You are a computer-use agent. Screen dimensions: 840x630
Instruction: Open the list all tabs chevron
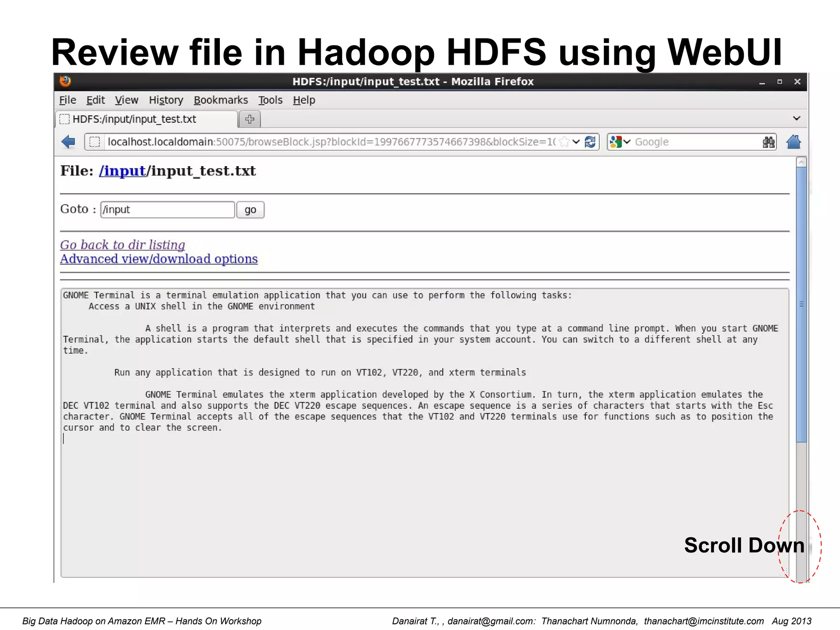coord(797,119)
